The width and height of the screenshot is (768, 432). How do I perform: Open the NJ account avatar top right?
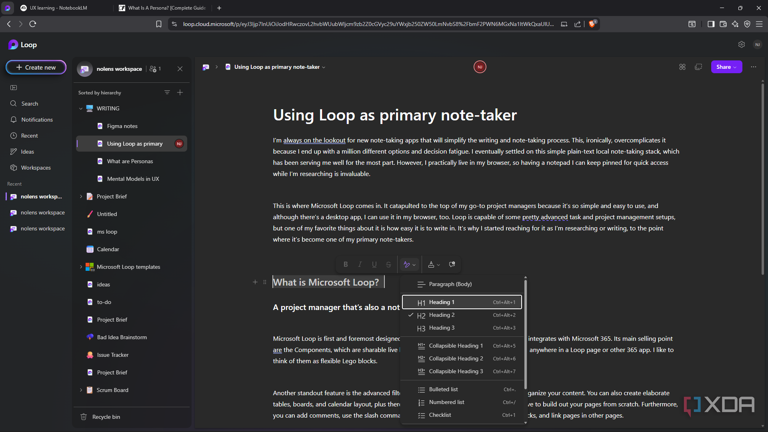point(757,45)
